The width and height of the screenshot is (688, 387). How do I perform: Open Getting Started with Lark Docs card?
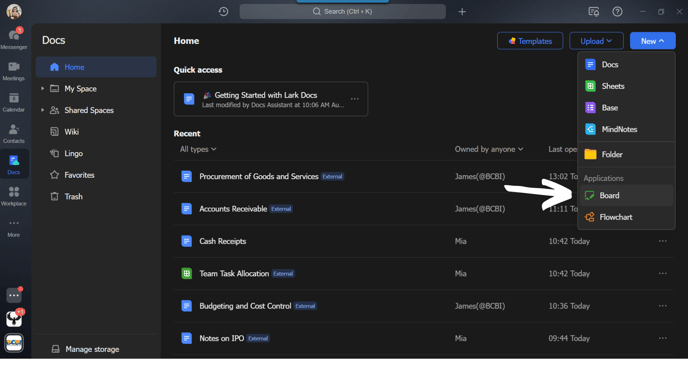point(271,99)
